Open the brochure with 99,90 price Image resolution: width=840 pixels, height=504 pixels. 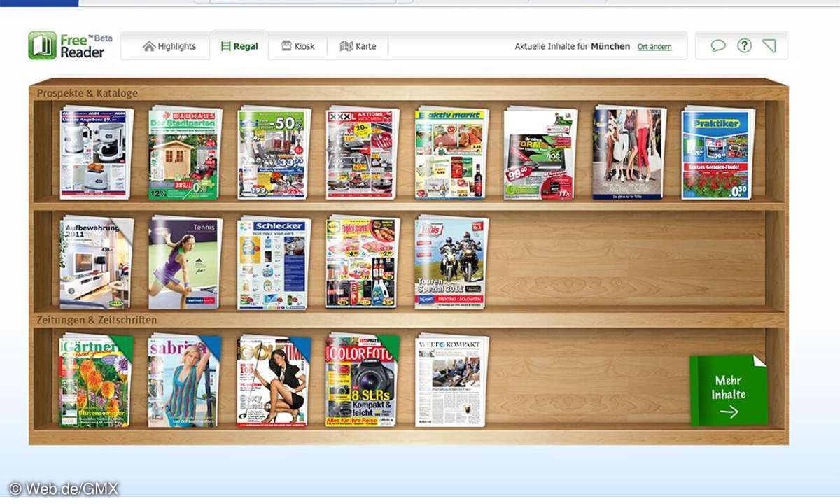(x=540, y=153)
